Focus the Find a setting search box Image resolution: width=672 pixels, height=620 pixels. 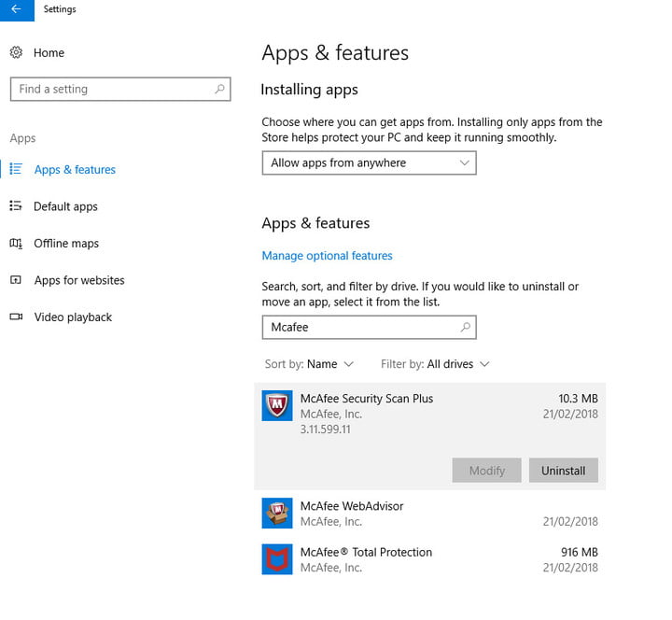pos(120,90)
